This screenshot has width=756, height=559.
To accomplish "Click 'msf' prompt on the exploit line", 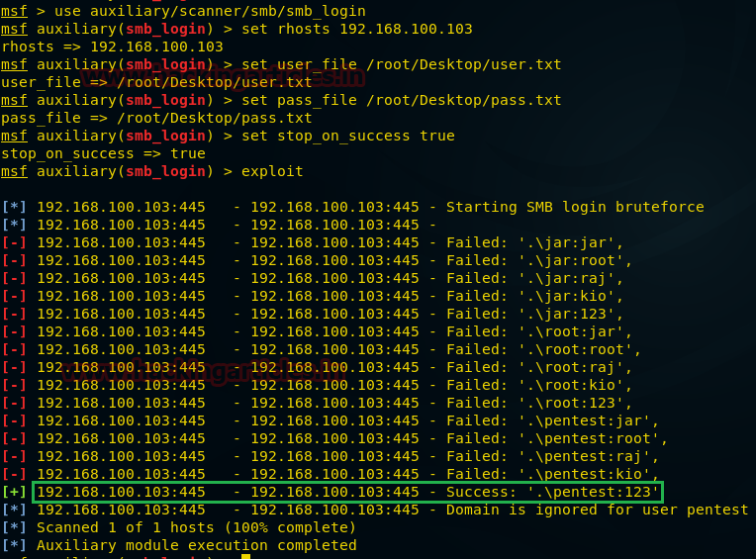I will pyautogui.click(x=14, y=171).
